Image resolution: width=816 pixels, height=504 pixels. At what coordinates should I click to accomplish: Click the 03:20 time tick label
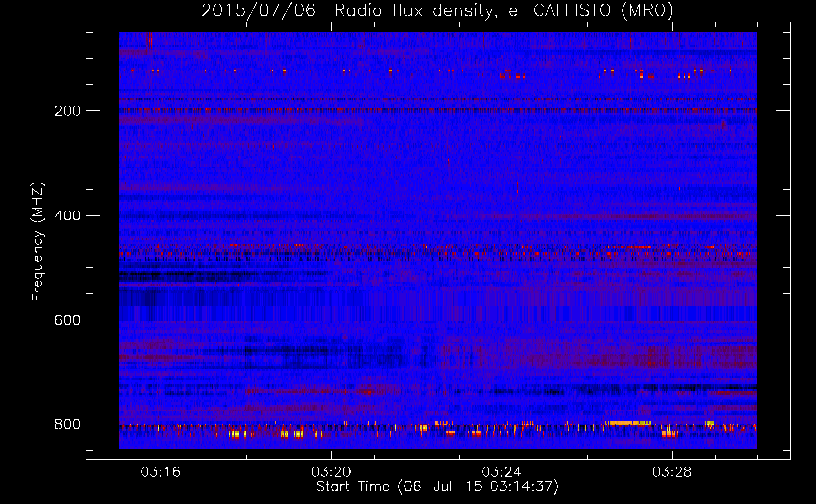tap(331, 472)
